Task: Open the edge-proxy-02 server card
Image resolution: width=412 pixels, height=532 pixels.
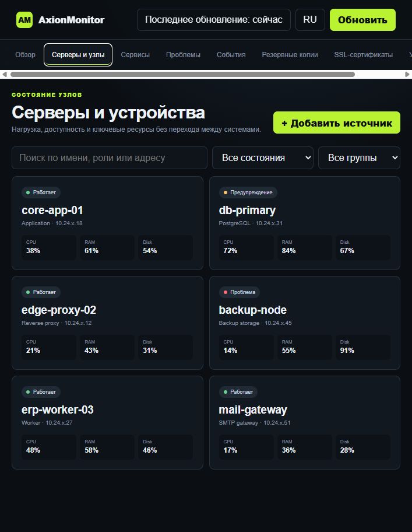Action: pos(107,323)
